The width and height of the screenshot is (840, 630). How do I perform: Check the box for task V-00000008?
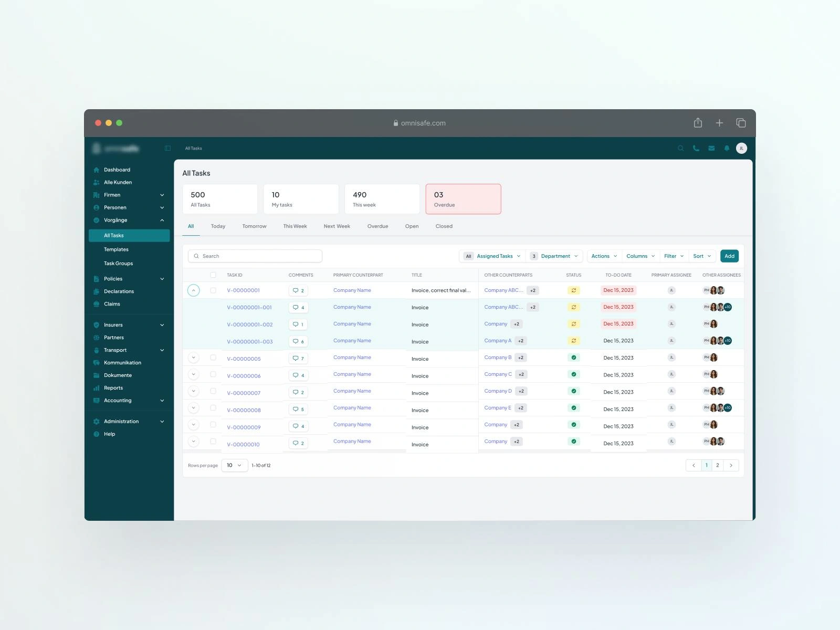pos(213,408)
